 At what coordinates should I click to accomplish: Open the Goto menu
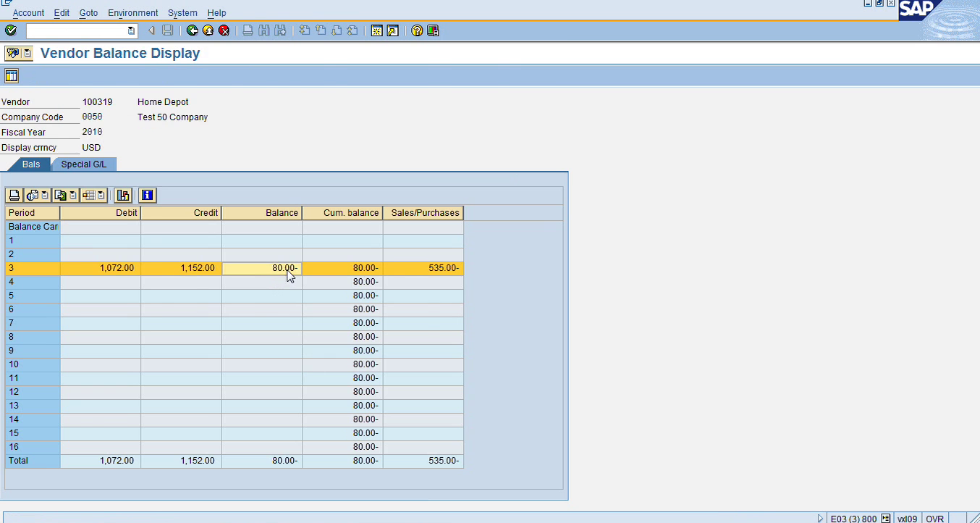pos(88,13)
